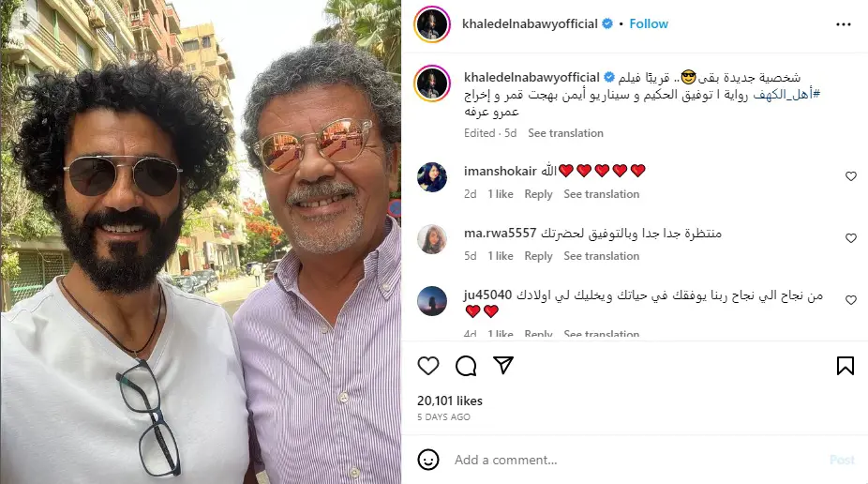Open emoji picker smiley icon

pos(428,460)
